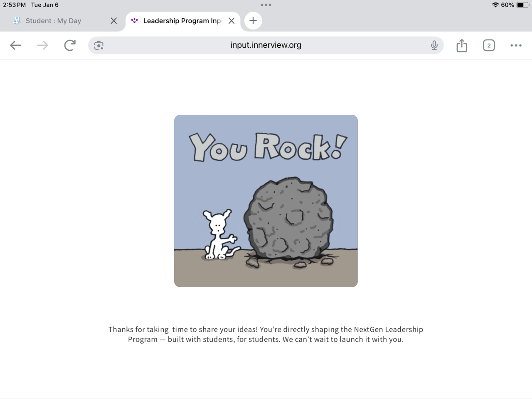Tap the 2:53 PM clock
Viewport: 532px width, 399px height.
pos(15,5)
